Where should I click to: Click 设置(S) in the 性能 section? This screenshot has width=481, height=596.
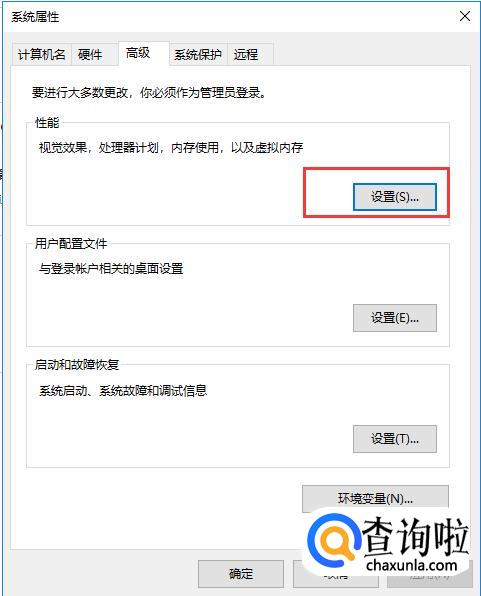(x=395, y=197)
